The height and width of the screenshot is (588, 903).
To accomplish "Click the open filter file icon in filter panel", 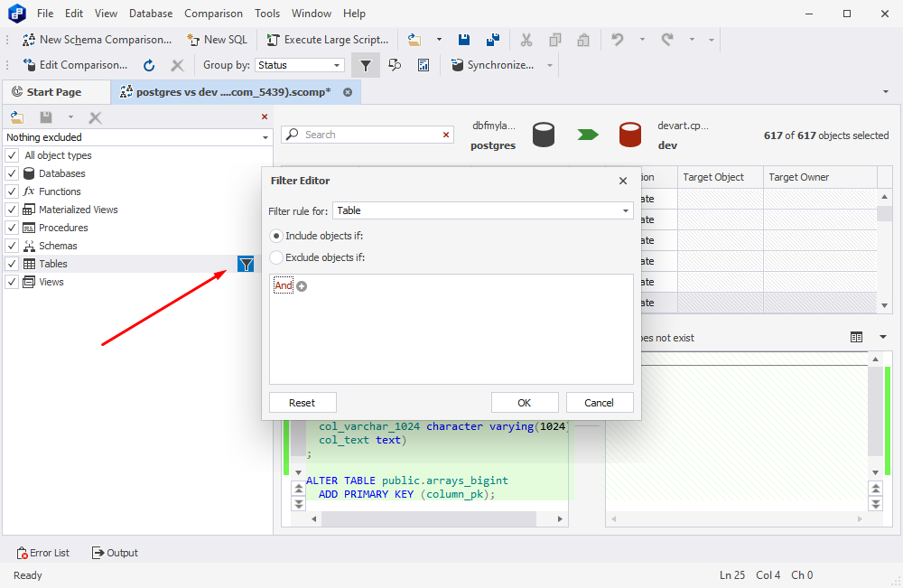I will (x=17, y=117).
